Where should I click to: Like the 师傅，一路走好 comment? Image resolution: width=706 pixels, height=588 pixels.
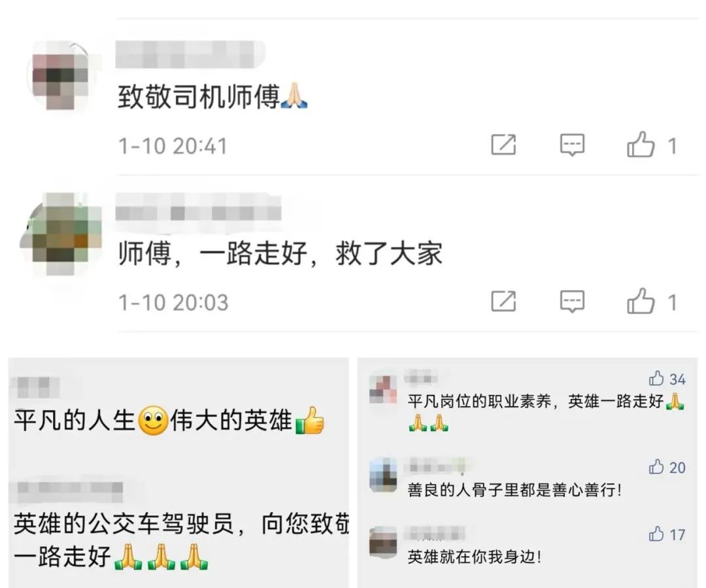pyautogui.click(x=640, y=300)
